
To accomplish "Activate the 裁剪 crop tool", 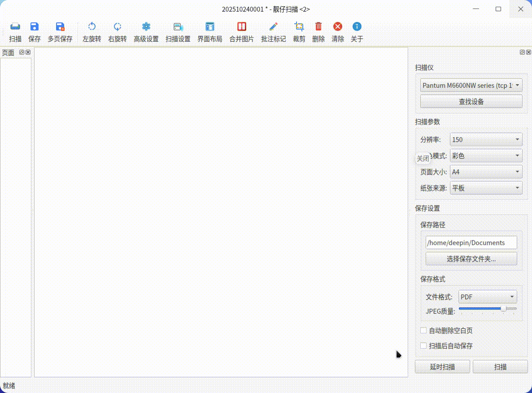I will point(299,27).
